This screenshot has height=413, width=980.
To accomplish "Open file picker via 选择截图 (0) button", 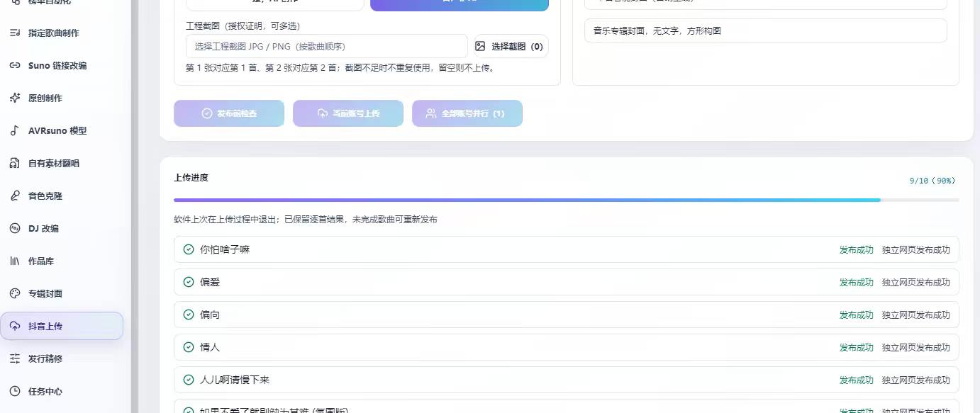I will 511,46.
